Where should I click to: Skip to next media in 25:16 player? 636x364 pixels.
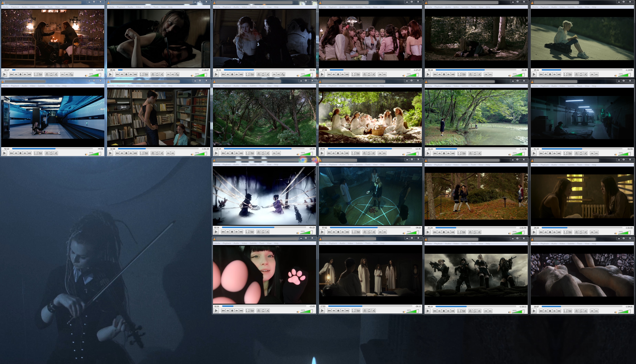[559, 74]
